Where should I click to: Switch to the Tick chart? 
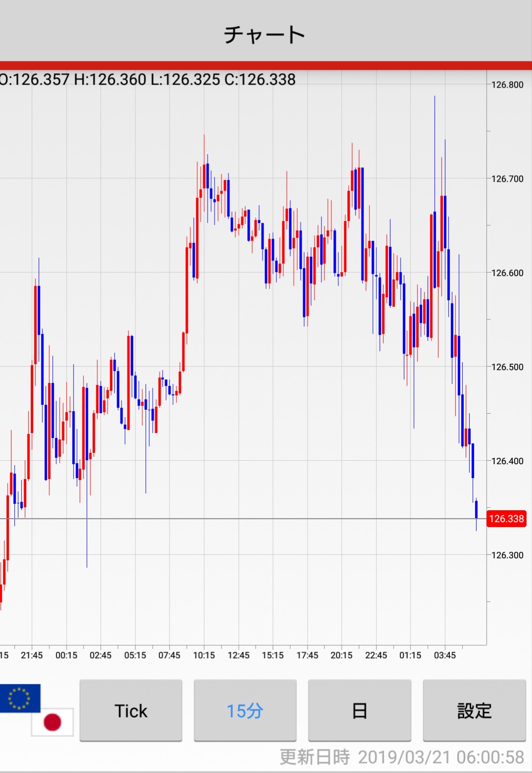pos(131,711)
